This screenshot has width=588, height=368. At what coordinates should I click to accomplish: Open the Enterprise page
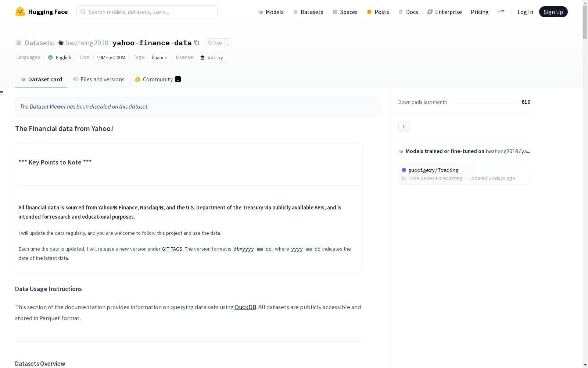tap(444, 12)
